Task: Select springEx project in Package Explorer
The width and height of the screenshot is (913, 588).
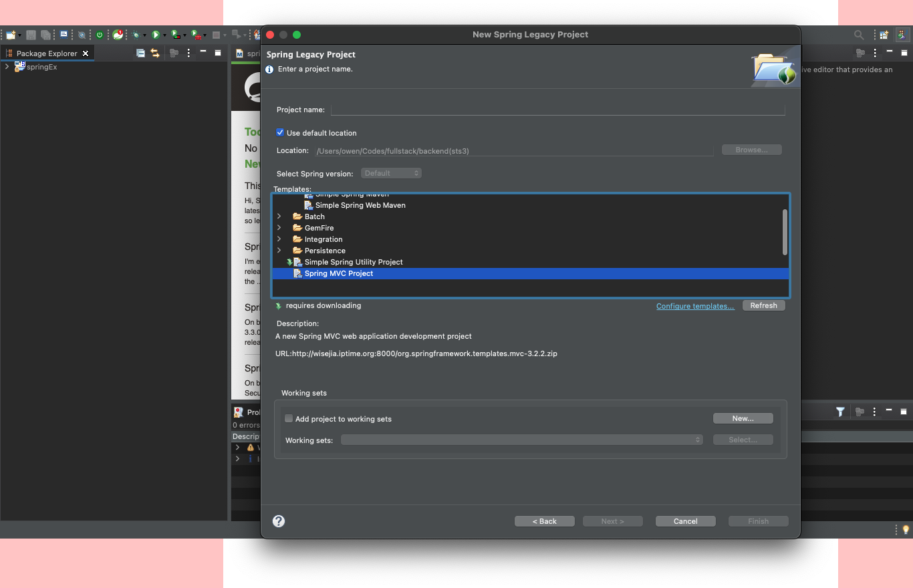Action: click(x=41, y=67)
